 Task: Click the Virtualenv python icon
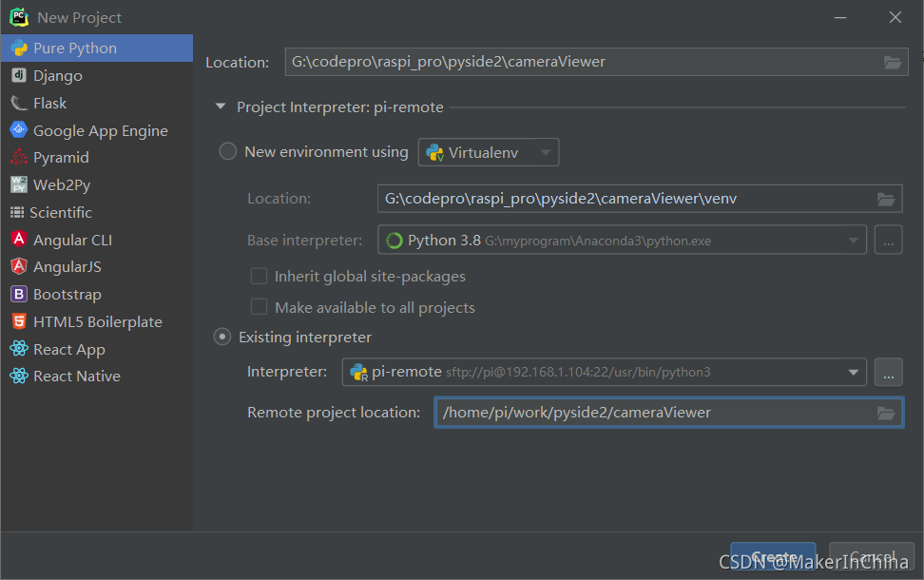434,153
